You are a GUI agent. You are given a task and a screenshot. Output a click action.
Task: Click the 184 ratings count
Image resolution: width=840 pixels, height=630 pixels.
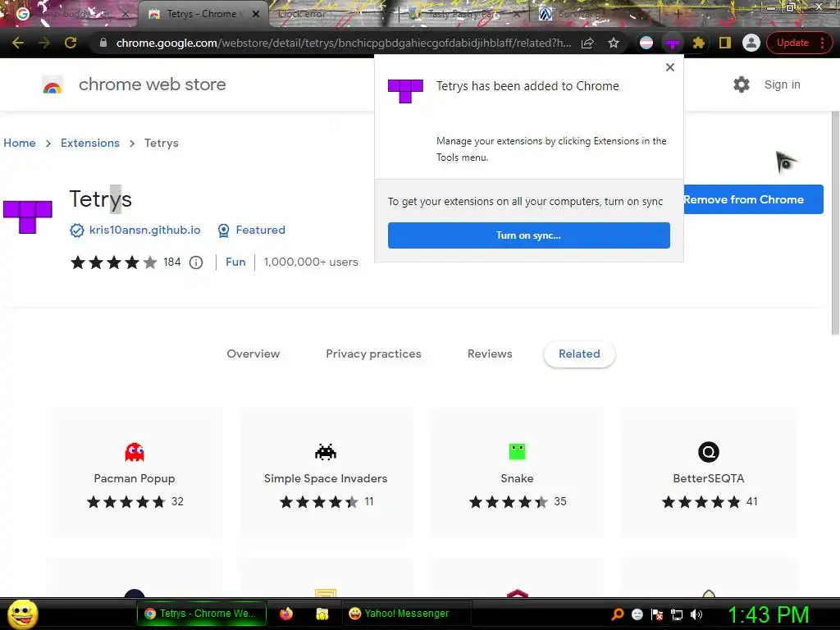tap(172, 262)
